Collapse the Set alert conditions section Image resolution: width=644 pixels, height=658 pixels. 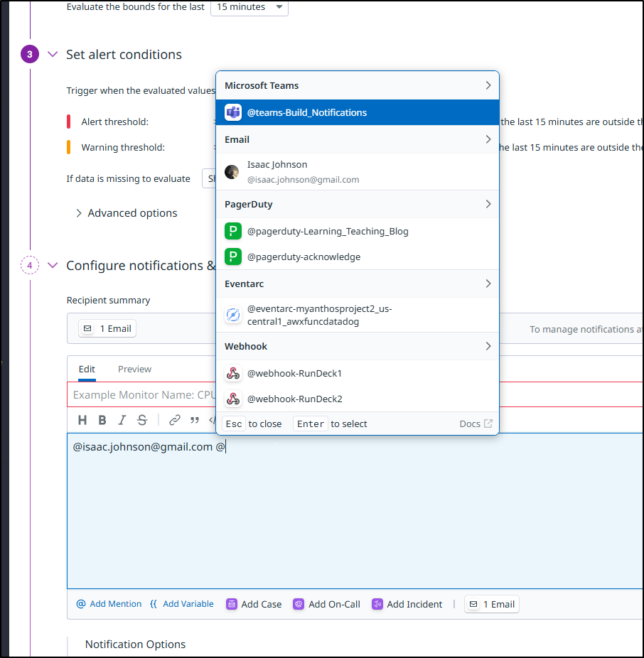[x=53, y=54]
